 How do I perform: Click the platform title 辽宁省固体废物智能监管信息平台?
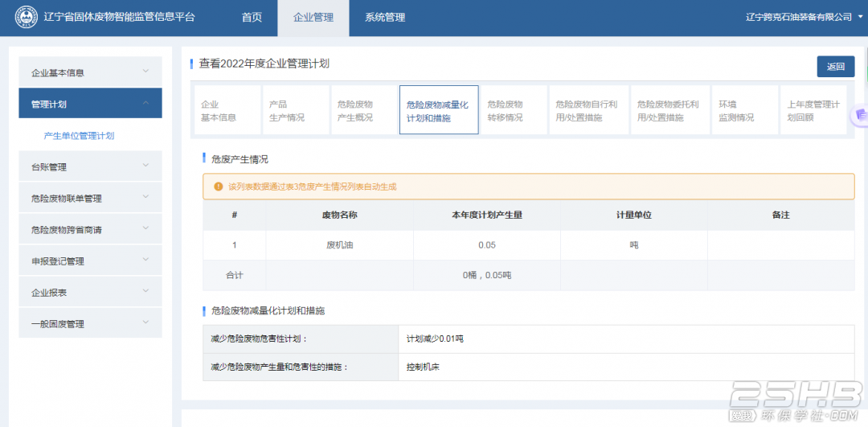tap(120, 17)
